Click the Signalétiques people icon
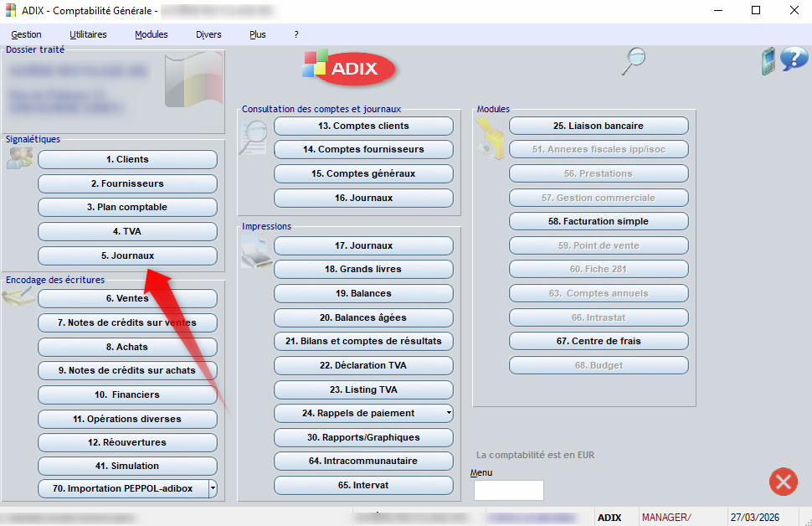 point(19,158)
